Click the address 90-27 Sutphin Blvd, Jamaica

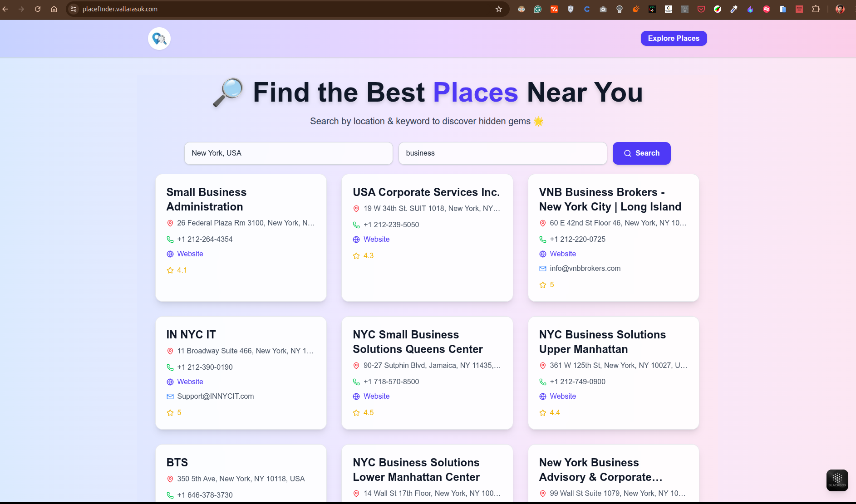tap(432, 366)
